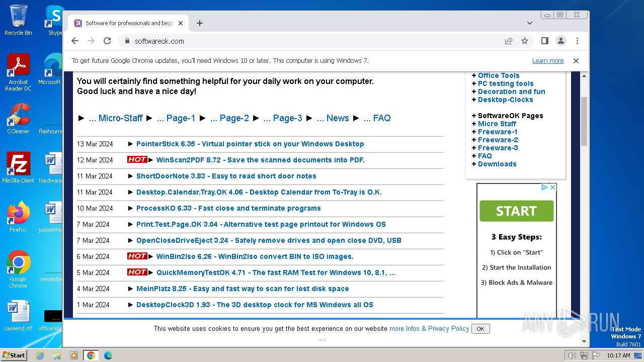Open Windows Media Player taskbar icon
644x362 pixels.
point(74,355)
